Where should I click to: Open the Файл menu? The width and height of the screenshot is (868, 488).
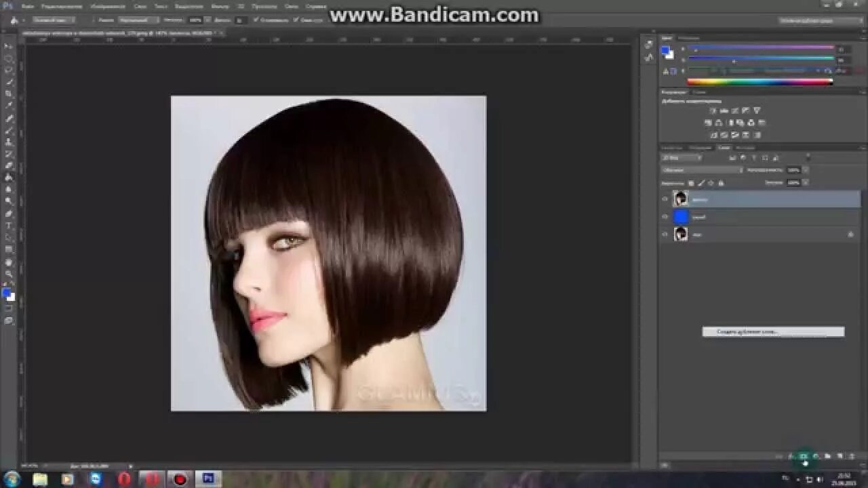28,6
